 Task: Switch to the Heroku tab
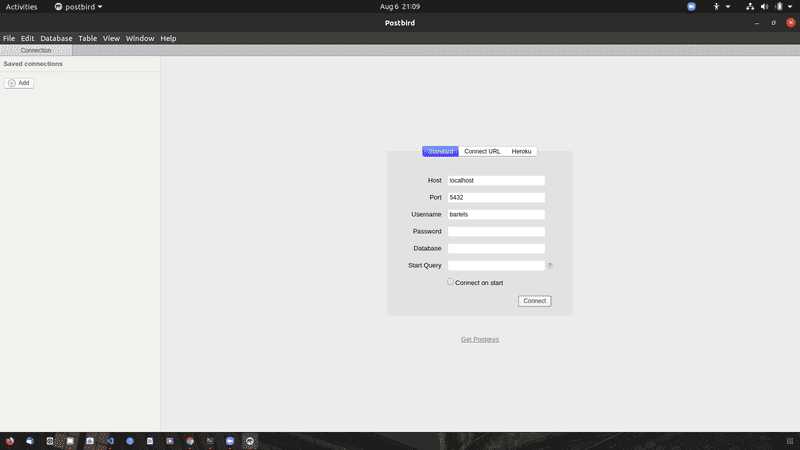coord(521,152)
